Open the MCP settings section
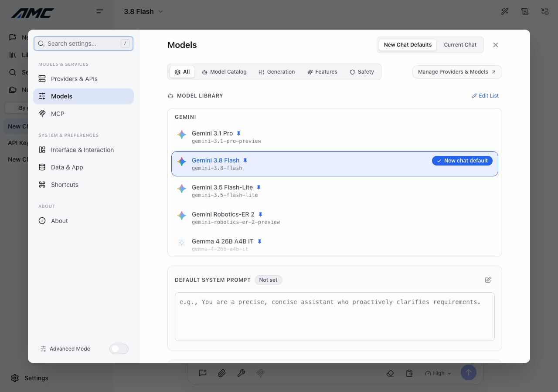 [x=83, y=114]
